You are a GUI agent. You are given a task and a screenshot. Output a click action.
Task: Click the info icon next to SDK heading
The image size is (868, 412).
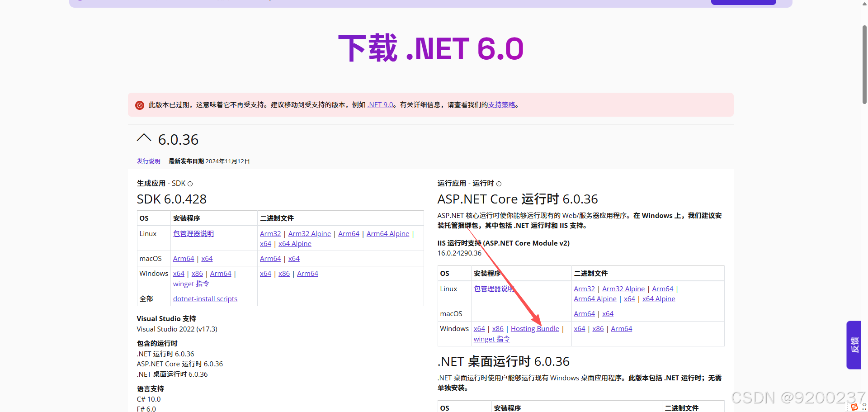click(x=190, y=184)
